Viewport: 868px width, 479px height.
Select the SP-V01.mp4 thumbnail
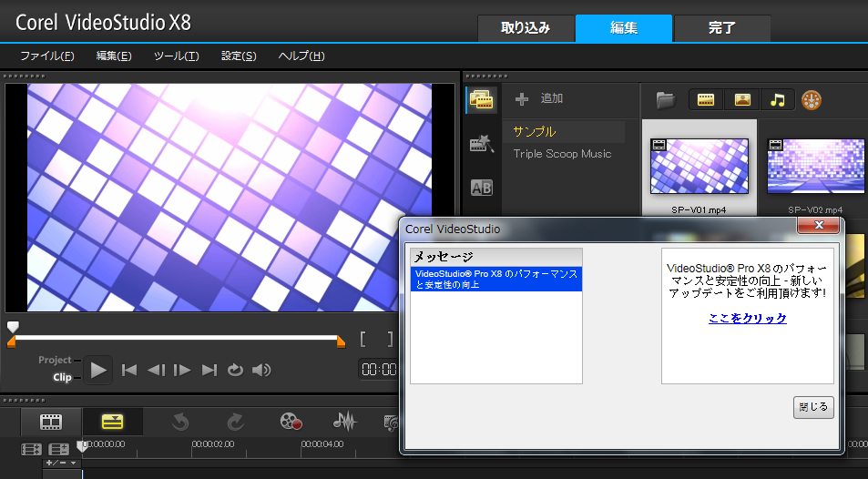700,166
